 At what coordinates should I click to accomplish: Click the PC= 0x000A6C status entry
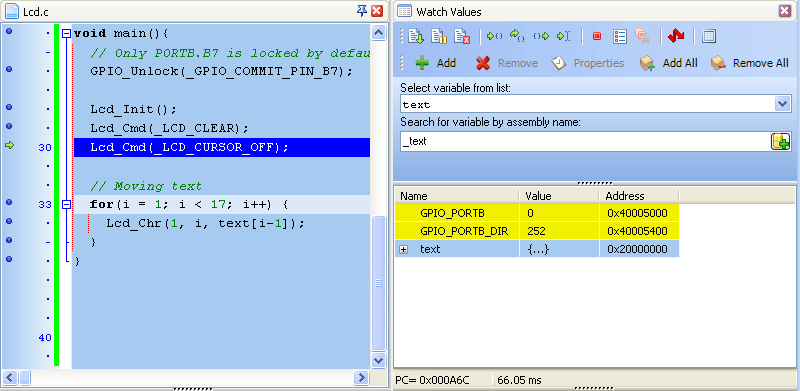(x=433, y=380)
